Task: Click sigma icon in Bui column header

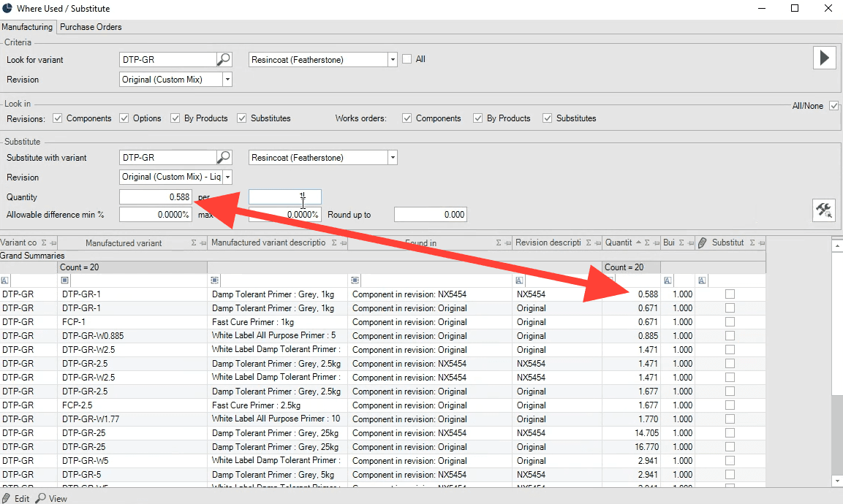Action: [681, 243]
